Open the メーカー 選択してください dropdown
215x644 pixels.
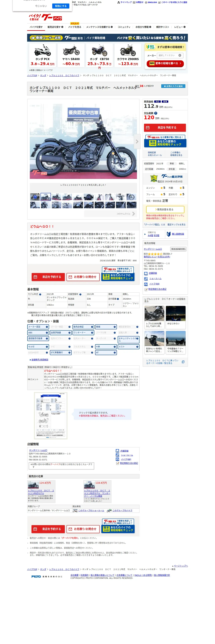click(170, 56)
